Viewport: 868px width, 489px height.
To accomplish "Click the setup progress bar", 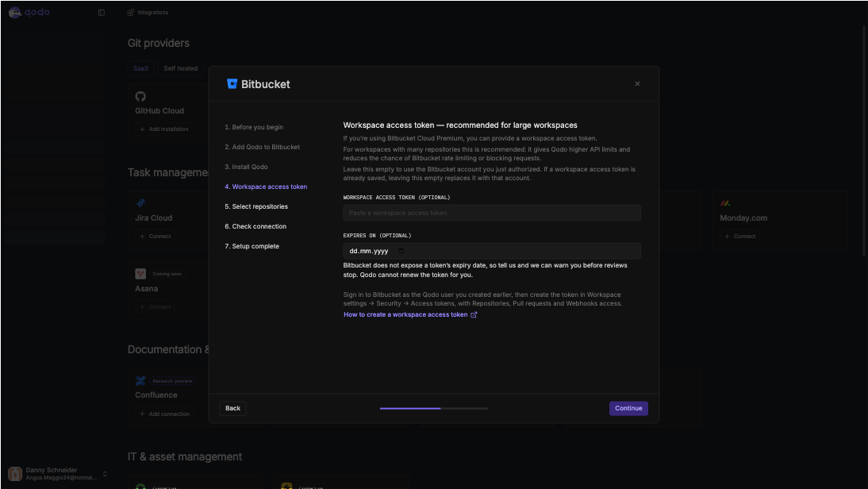I will (434, 408).
